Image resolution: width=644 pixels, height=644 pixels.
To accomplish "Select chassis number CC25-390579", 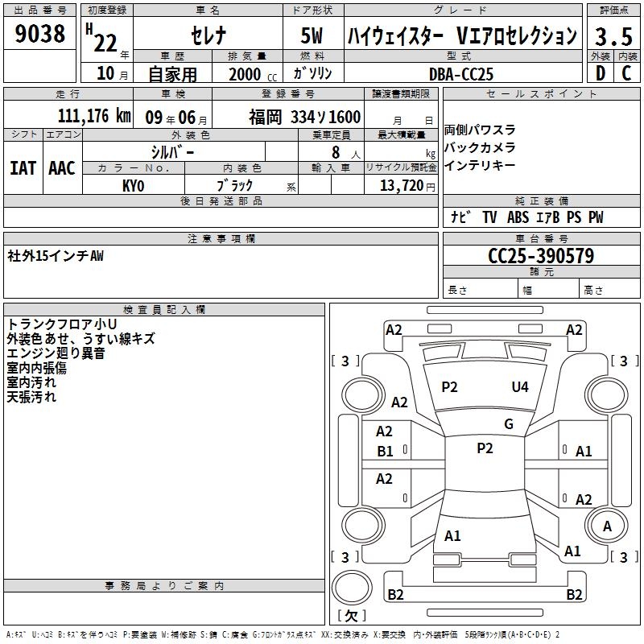I will (541, 256).
